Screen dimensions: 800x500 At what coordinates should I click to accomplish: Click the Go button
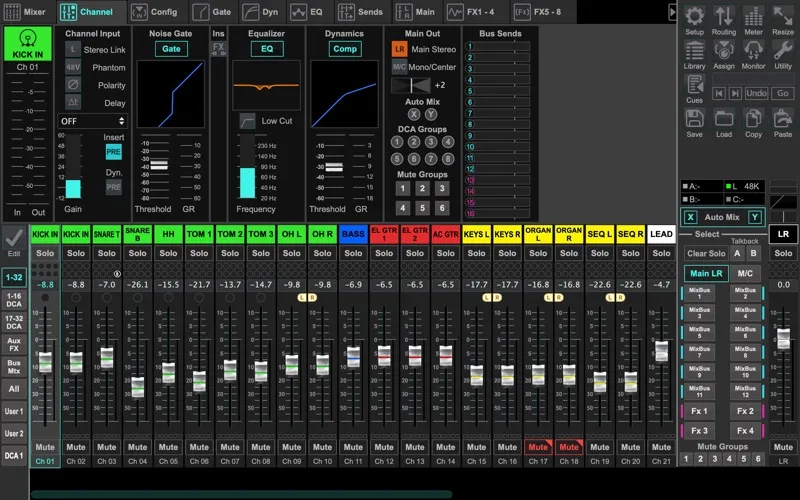pyautogui.click(x=783, y=93)
